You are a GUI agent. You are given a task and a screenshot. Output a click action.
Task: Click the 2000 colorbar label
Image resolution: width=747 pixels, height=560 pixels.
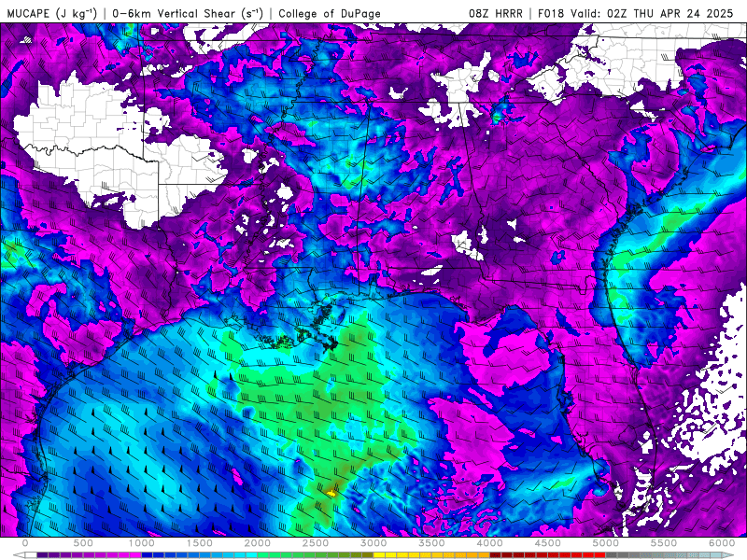click(258, 543)
